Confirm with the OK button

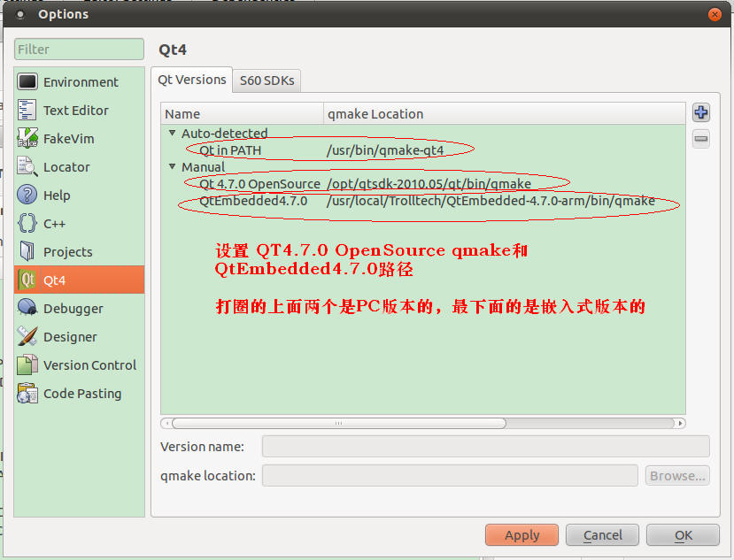(683, 534)
